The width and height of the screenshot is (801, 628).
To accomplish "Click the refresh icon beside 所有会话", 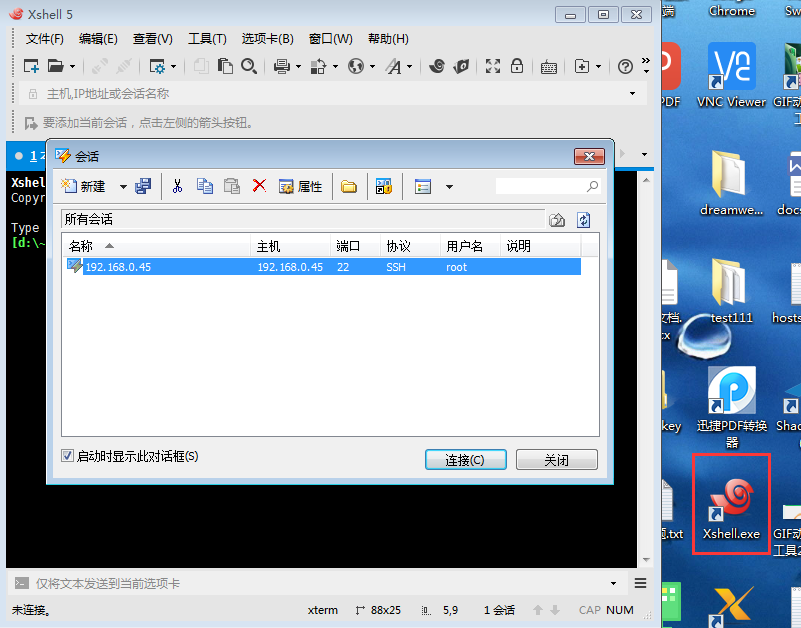I will [x=583, y=220].
